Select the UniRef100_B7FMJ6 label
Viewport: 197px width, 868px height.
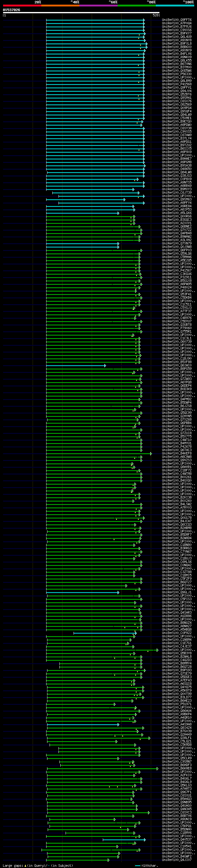177,26
